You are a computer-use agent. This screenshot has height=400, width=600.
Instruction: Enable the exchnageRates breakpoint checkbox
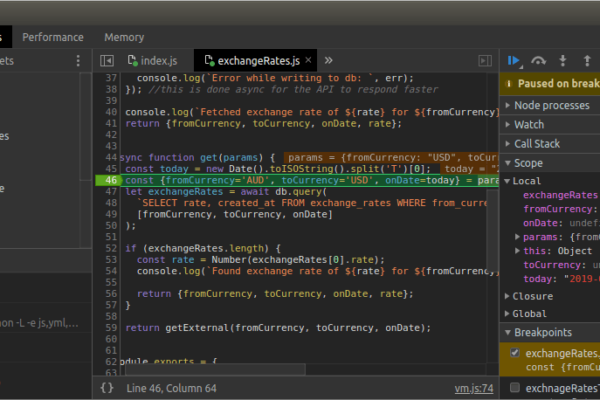point(515,387)
